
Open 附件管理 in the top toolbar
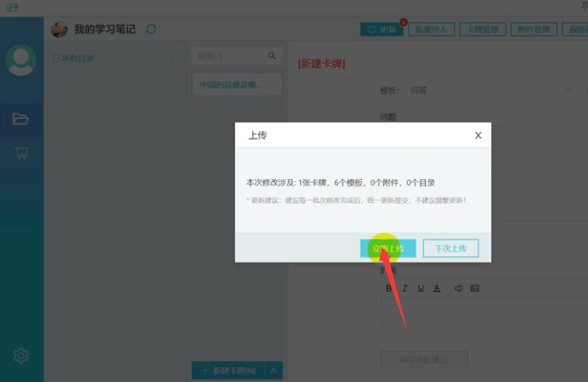pos(533,30)
